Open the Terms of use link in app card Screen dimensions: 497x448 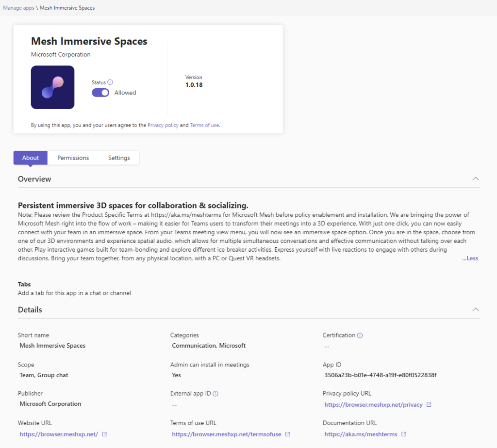pos(204,125)
